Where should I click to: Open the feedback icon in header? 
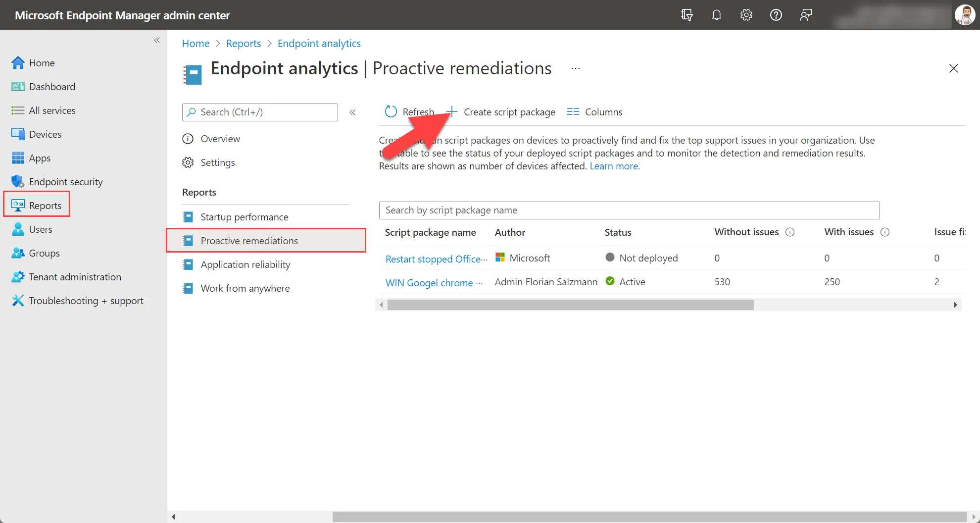[805, 15]
